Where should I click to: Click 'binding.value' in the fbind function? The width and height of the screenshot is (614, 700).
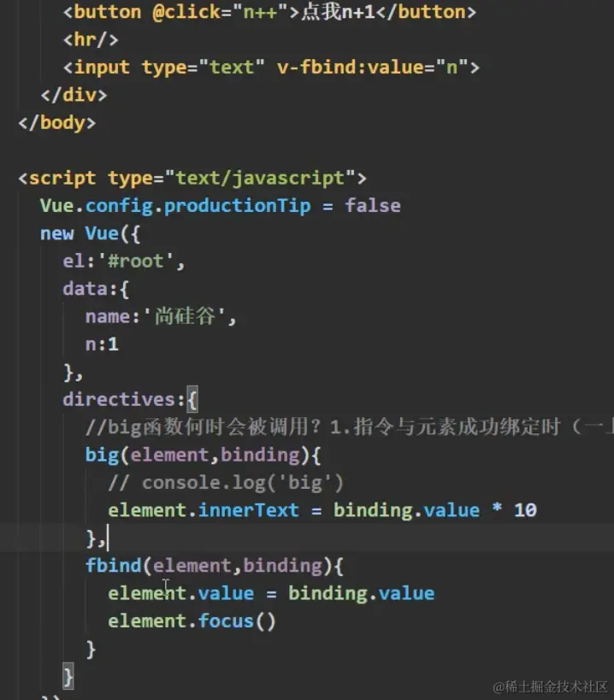[x=361, y=594]
